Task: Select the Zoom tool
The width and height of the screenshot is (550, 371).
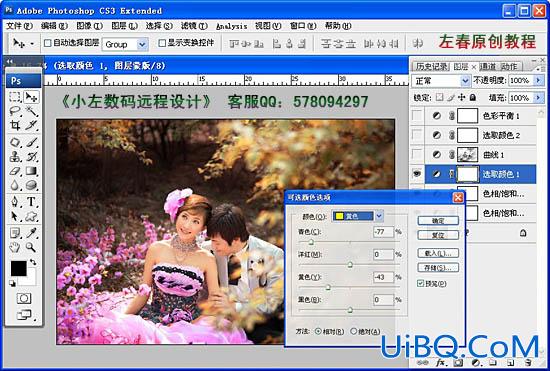Action: (x=31, y=247)
